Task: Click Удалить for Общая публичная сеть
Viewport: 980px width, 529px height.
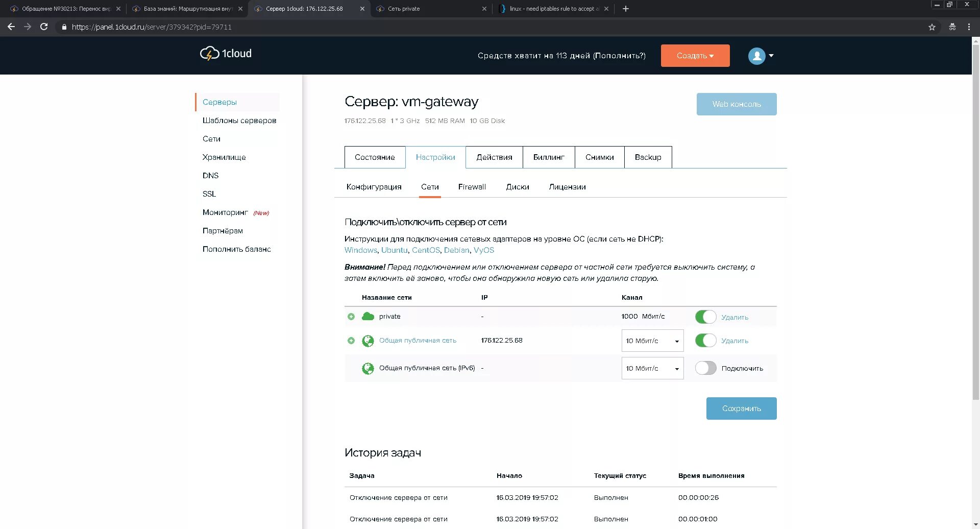Action: point(734,341)
